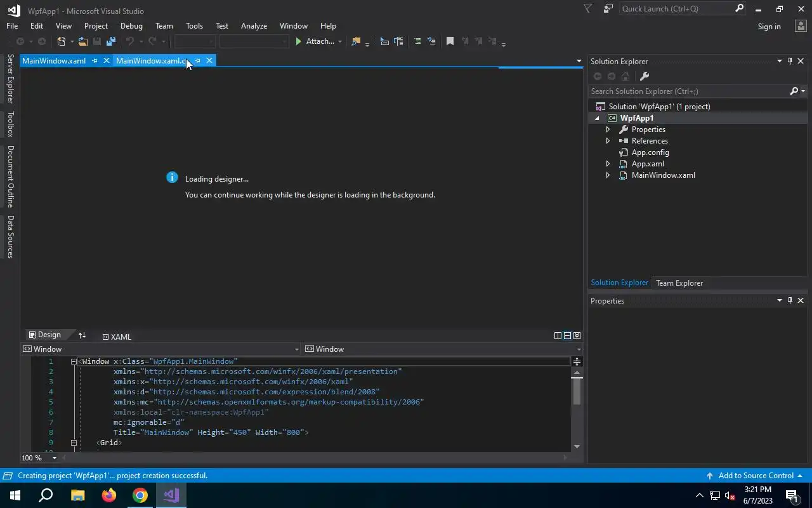The width and height of the screenshot is (812, 508).
Task: Click the XAML editor vertical scrollbar thumb
Action: 577,391
